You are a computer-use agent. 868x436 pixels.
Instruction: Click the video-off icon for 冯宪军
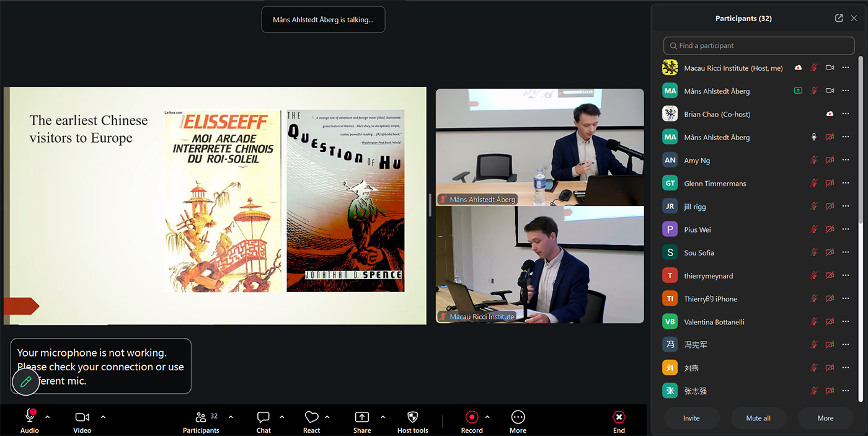(830, 345)
